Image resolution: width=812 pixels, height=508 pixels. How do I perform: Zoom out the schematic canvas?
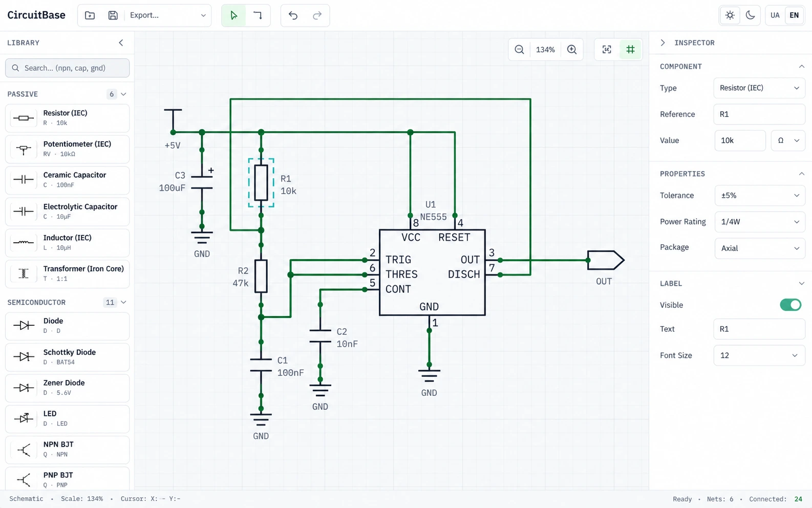pyautogui.click(x=519, y=50)
